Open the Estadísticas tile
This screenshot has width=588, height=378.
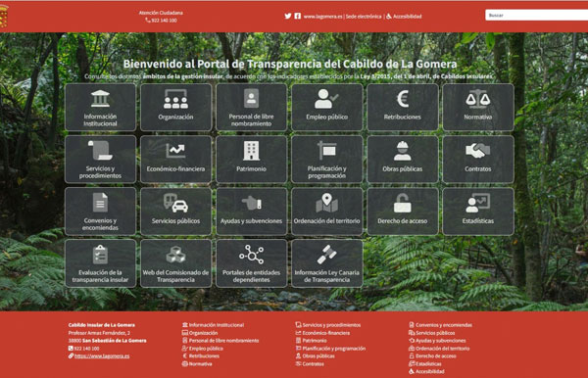coord(478,212)
